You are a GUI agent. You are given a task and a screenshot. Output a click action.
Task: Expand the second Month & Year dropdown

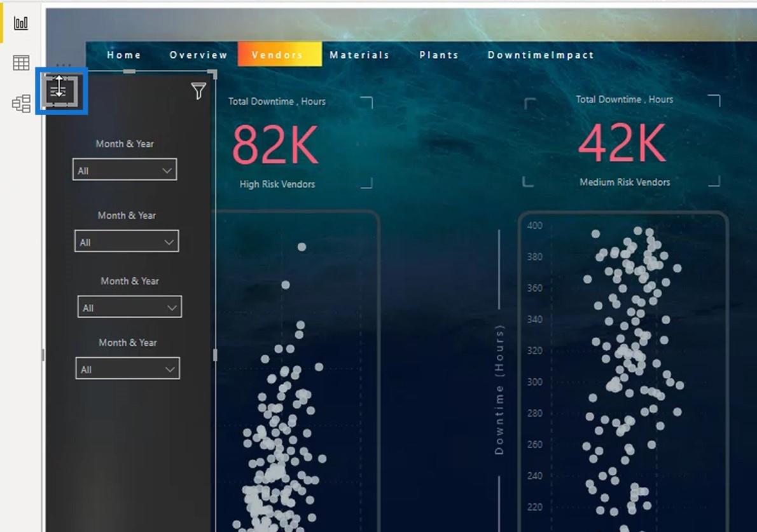pyautogui.click(x=127, y=241)
